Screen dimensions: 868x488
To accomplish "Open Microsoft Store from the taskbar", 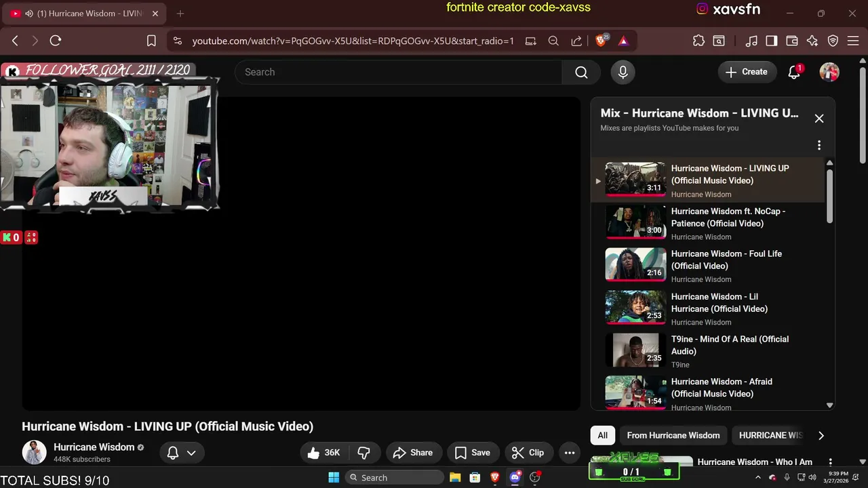I will 475,477.
